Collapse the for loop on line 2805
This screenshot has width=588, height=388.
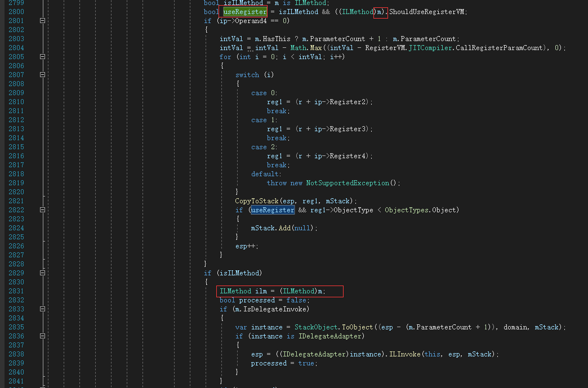point(43,56)
